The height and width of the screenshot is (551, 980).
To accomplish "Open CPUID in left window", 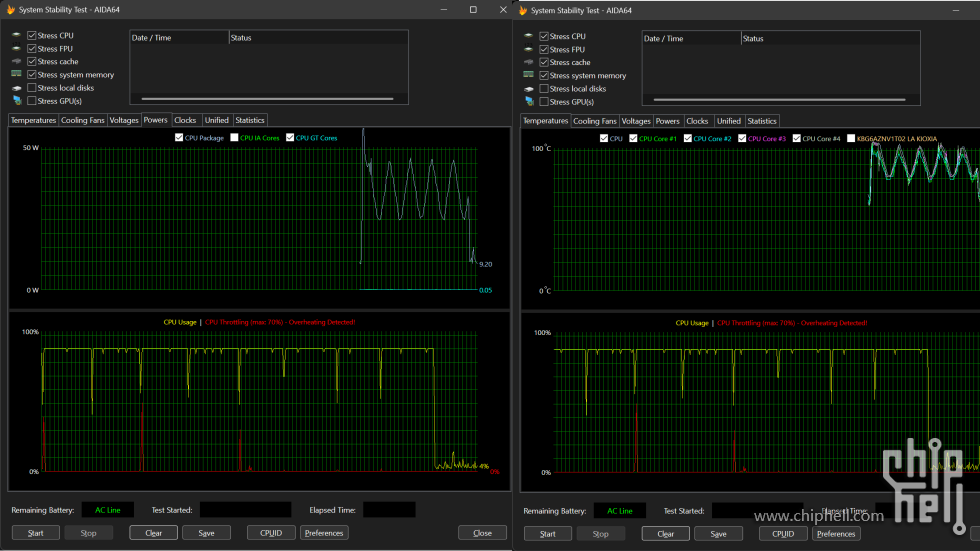I will pos(271,533).
